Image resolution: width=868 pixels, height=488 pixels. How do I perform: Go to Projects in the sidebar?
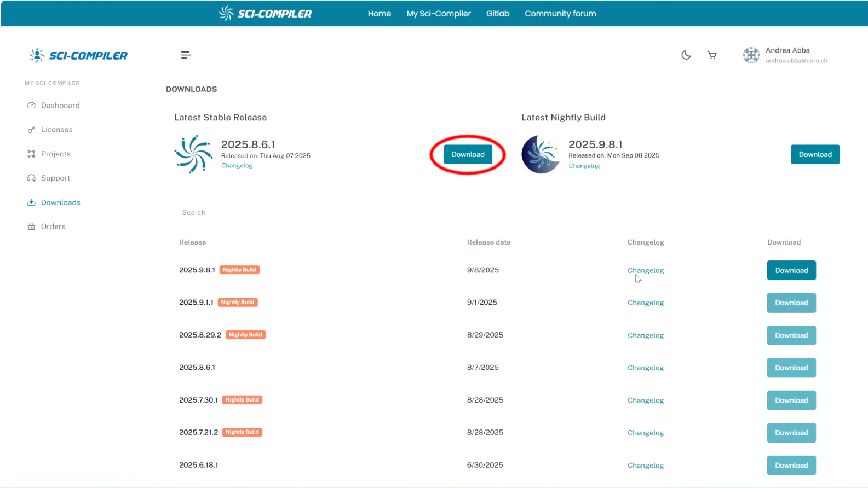[x=49, y=154]
